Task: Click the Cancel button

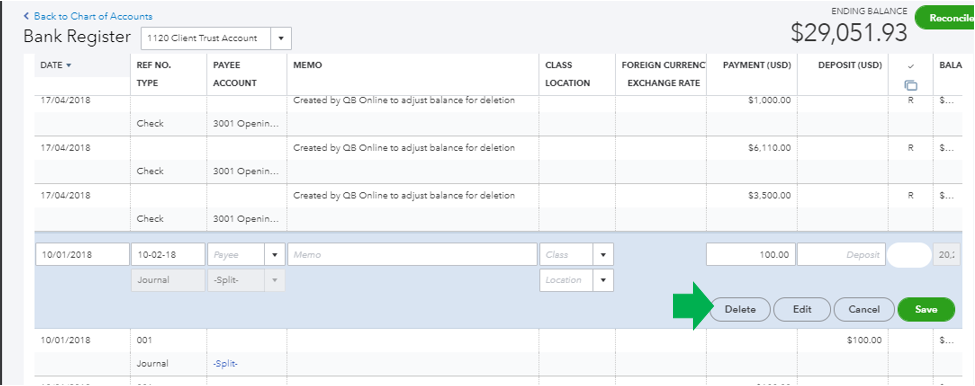Action: [864, 310]
